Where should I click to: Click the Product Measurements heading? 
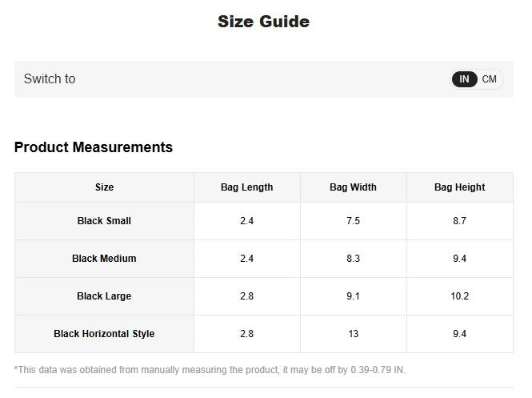94,147
